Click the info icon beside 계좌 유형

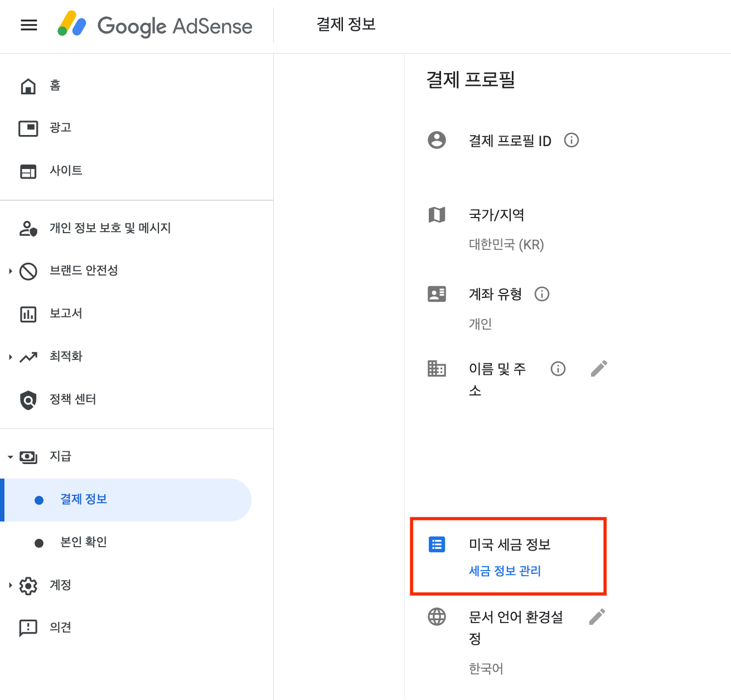coord(541,294)
